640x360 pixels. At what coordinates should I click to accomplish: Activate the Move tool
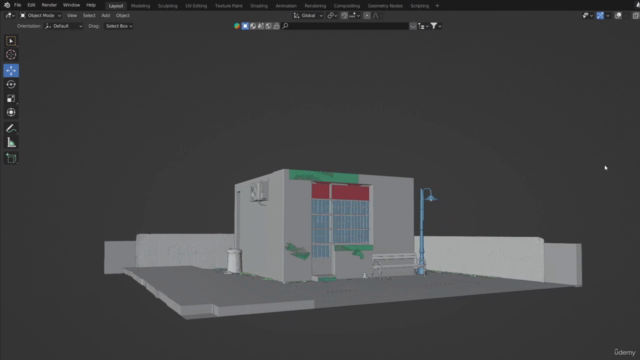11,71
